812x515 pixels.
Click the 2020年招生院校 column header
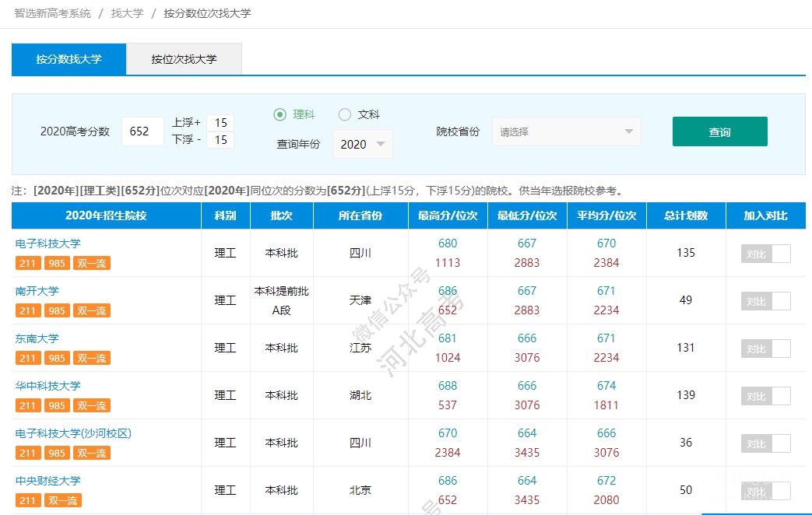(x=106, y=215)
